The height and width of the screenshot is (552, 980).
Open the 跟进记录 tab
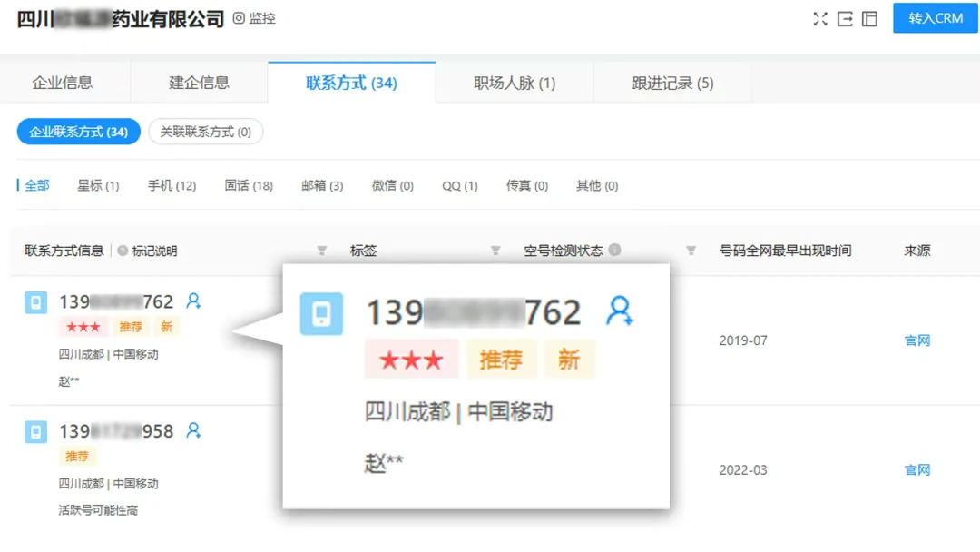pyautogui.click(x=673, y=82)
